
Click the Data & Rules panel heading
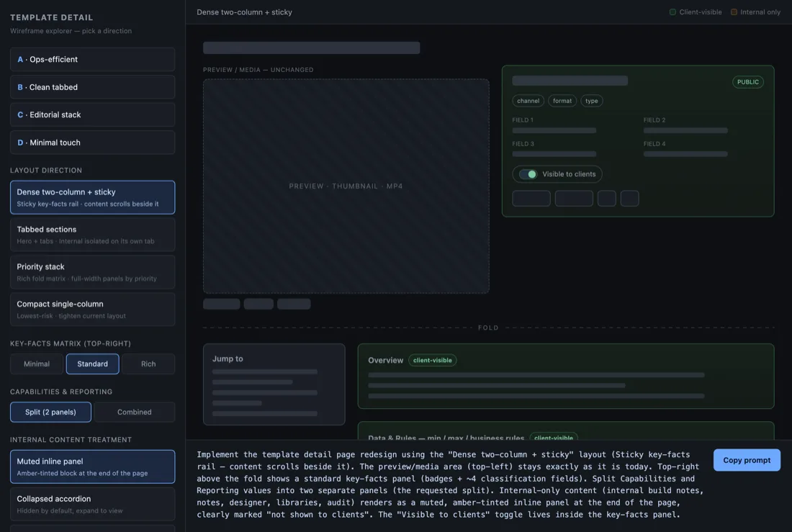pos(446,438)
